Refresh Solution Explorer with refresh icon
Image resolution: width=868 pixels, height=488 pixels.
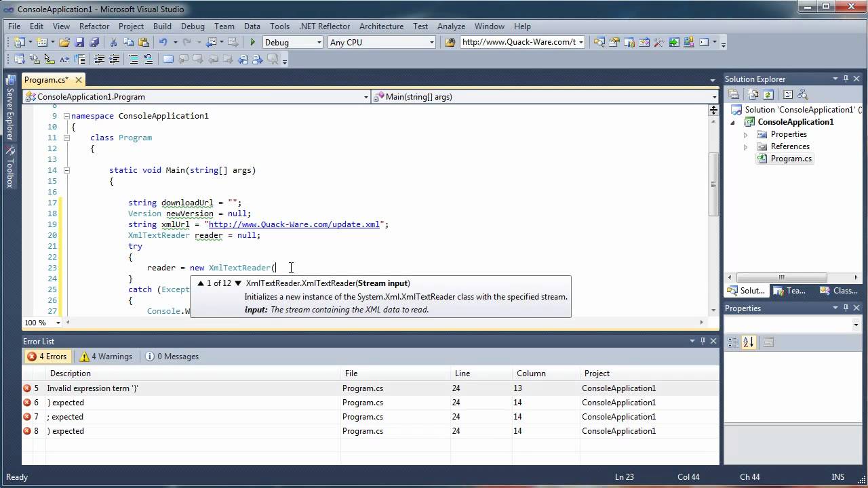768,95
